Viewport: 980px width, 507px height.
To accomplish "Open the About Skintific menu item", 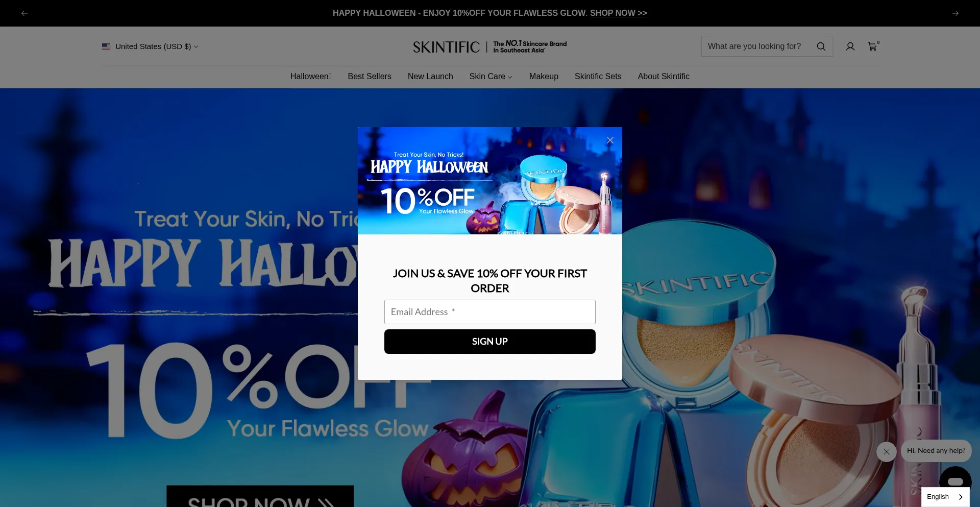I will (663, 76).
